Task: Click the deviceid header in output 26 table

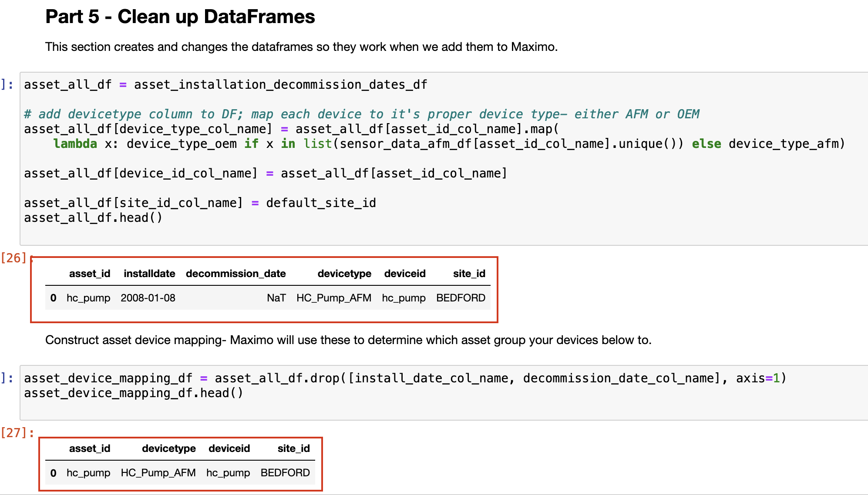Action: click(405, 274)
